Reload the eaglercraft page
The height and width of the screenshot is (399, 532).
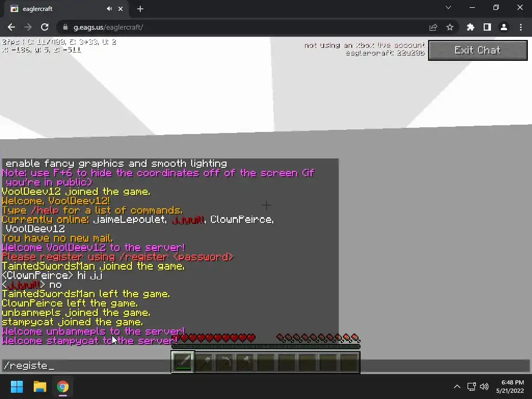coord(45,27)
